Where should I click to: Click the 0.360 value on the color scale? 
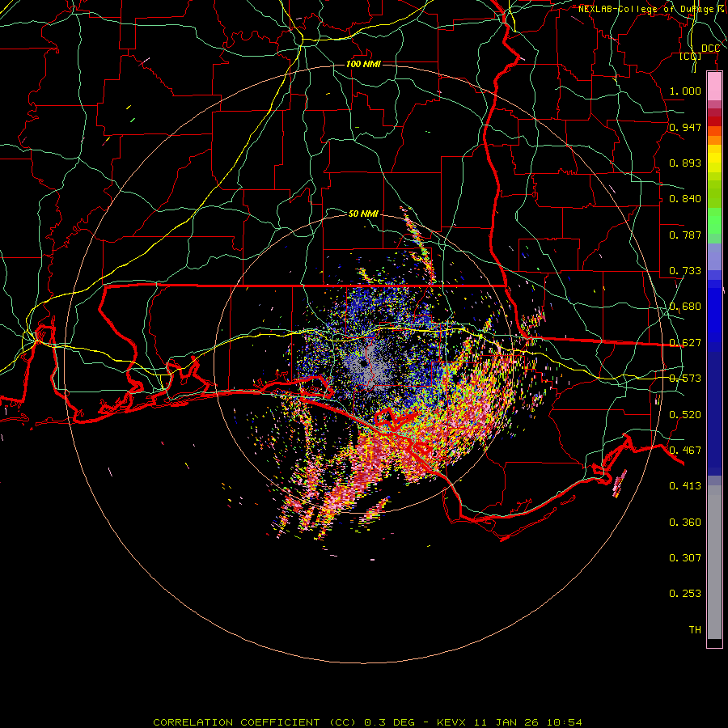point(685,523)
